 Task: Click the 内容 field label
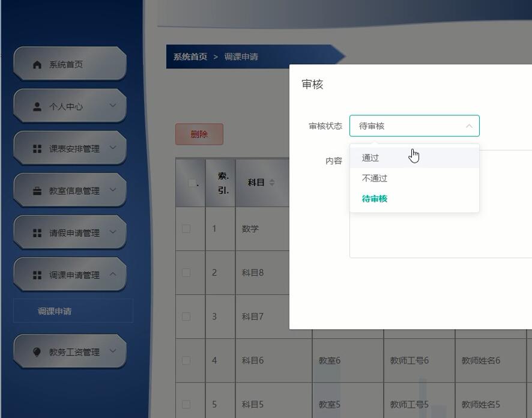point(334,161)
